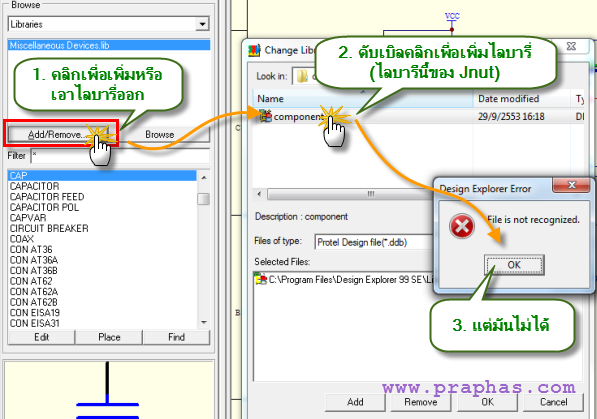This screenshot has width=597, height=419.
Task: Click the component list scroll-down arrow
Action: pyautogui.click(x=204, y=322)
